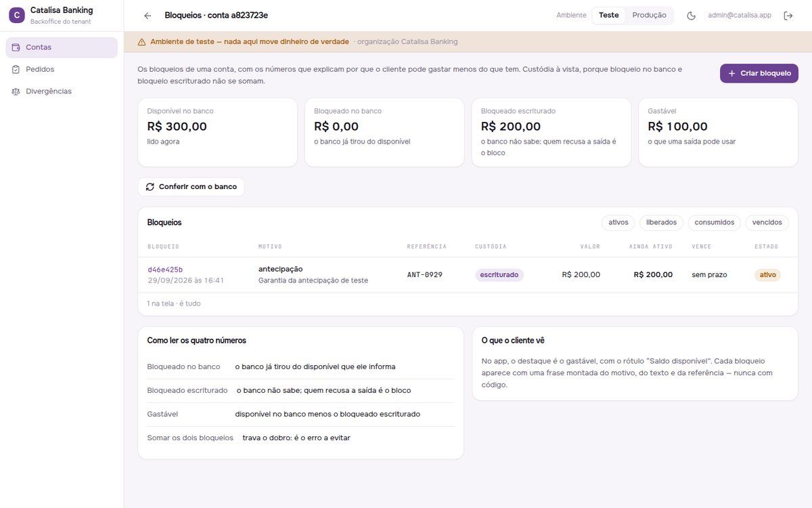This screenshot has width=812, height=508.
Task: Click the Divergências scale icon in sidebar
Action: [16, 91]
